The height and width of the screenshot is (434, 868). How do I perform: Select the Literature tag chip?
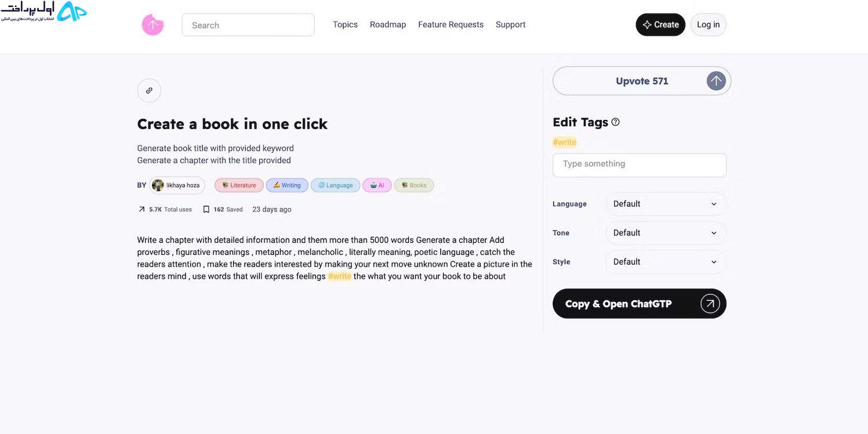(x=239, y=185)
